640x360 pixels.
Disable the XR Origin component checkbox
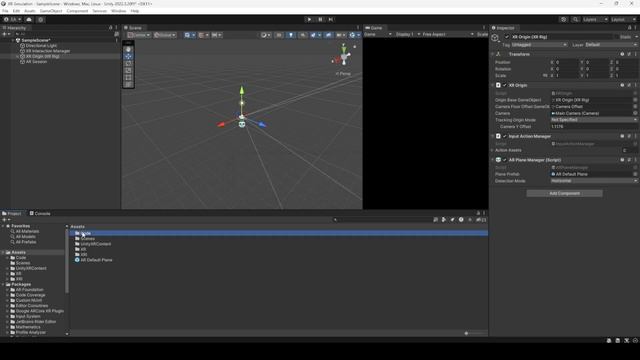[x=505, y=85]
